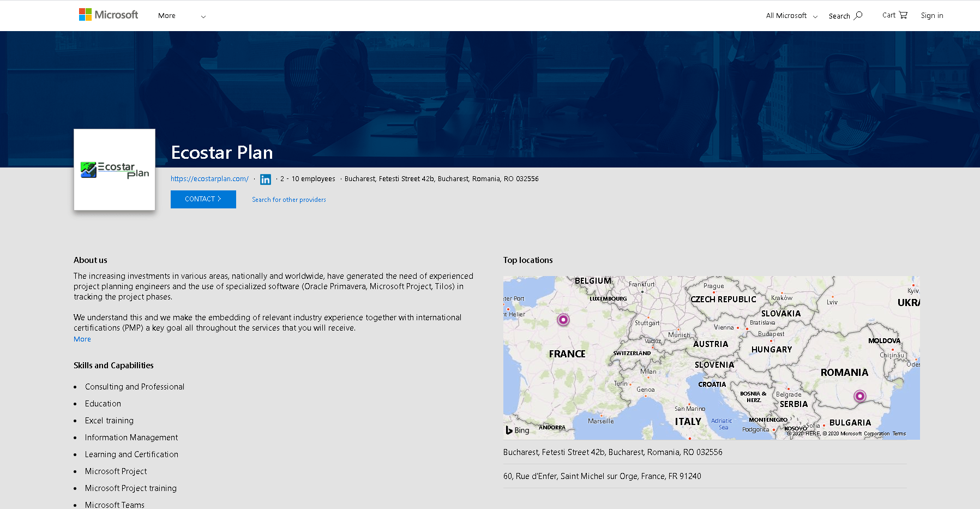Click the Bing logo on map
980x509 pixels.
tap(518, 430)
